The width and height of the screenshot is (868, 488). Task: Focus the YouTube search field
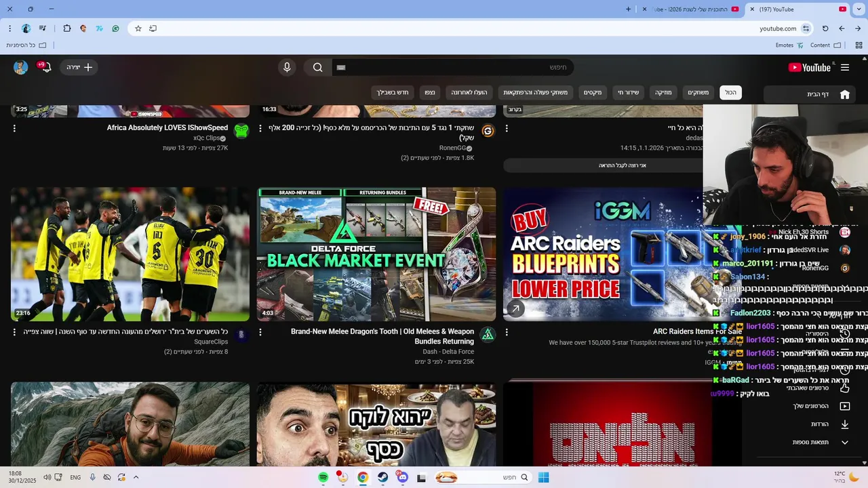click(452, 67)
